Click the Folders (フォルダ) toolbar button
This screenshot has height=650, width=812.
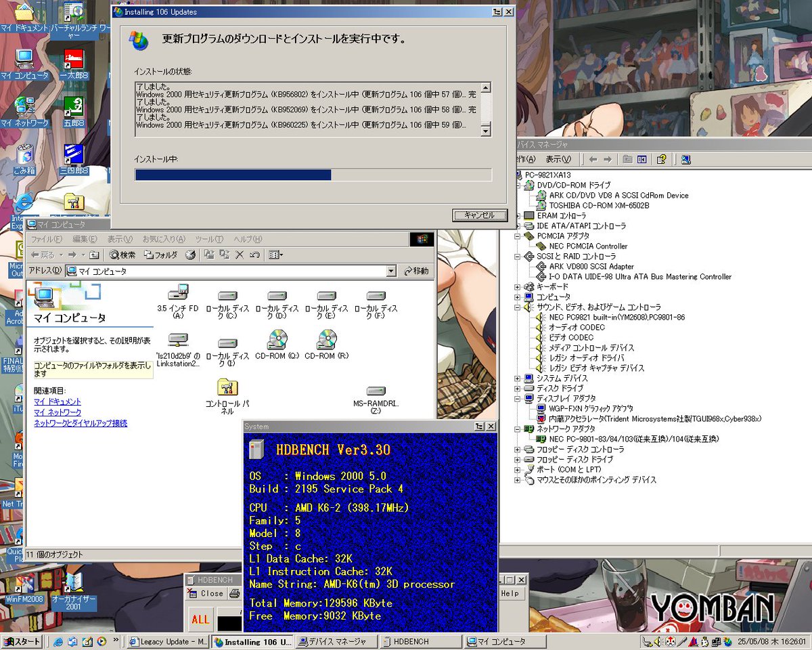pos(161,255)
